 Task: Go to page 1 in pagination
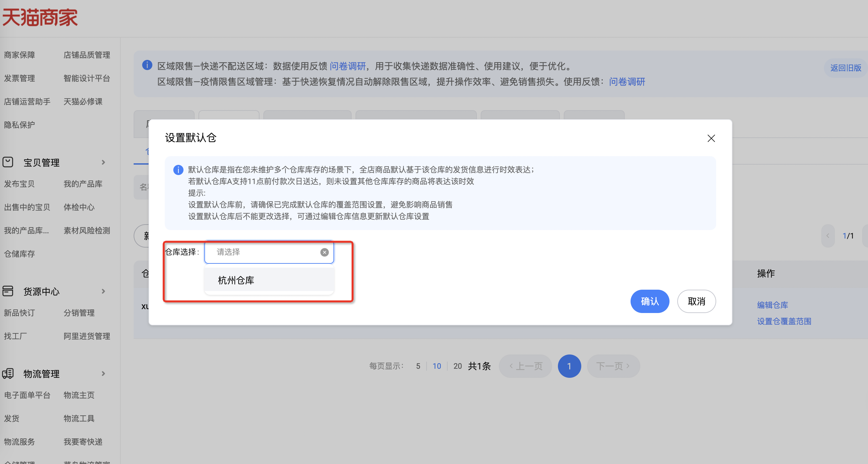[569, 366]
